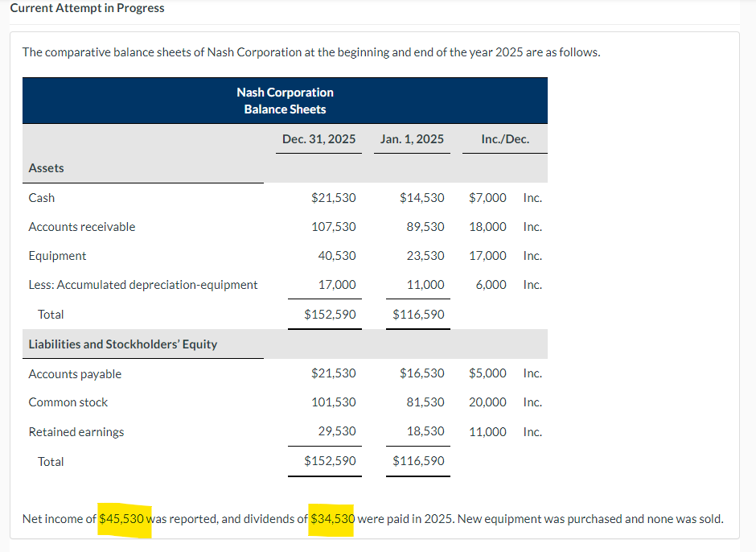Click the Dec. 31, 2025 column header
Screen dimensions: 756x552
click(x=318, y=139)
